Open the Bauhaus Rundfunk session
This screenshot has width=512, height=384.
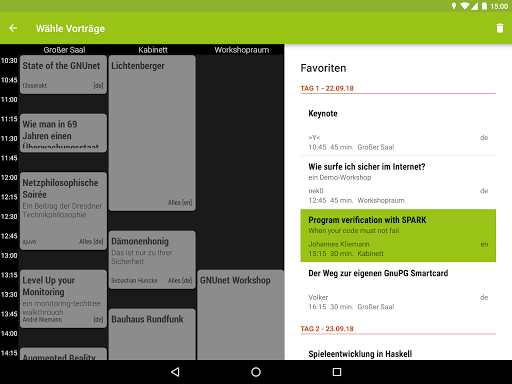(x=152, y=334)
